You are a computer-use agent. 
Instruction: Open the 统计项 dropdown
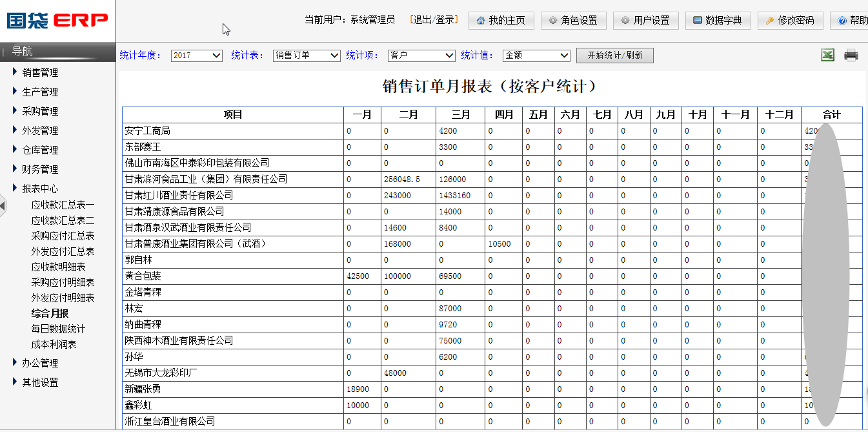click(421, 56)
